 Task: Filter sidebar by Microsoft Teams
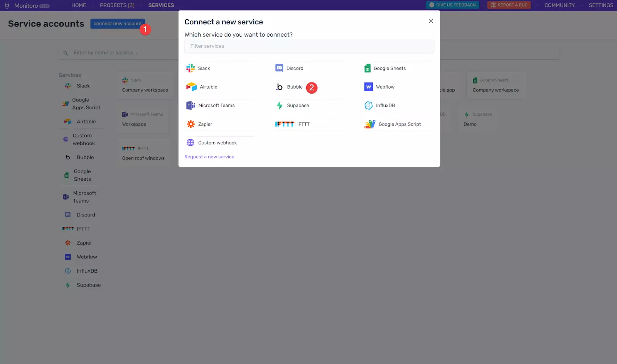pos(80,197)
